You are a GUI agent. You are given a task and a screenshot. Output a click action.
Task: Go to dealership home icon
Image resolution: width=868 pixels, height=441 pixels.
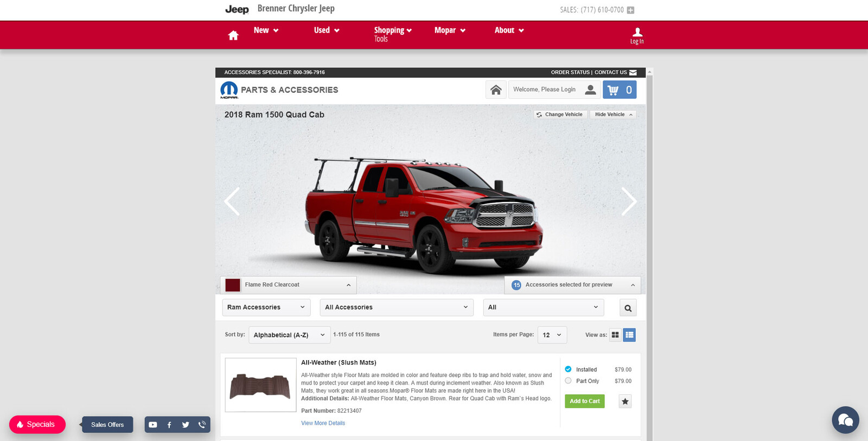click(x=233, y=35)
